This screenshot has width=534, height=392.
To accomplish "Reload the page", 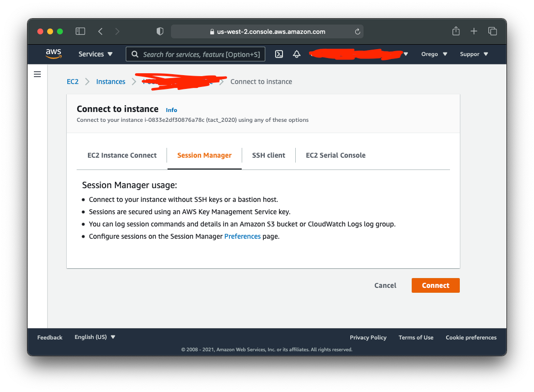I will click(357, 31).
